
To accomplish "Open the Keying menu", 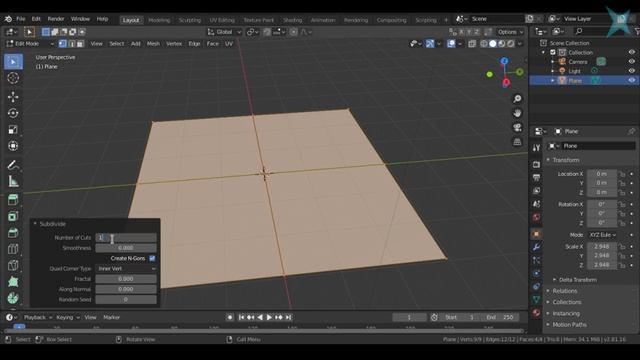I will coord(67,317).
